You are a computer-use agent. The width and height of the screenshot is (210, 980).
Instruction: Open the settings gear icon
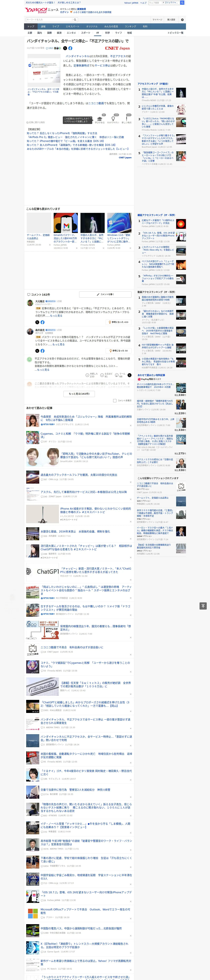(182, 20)
